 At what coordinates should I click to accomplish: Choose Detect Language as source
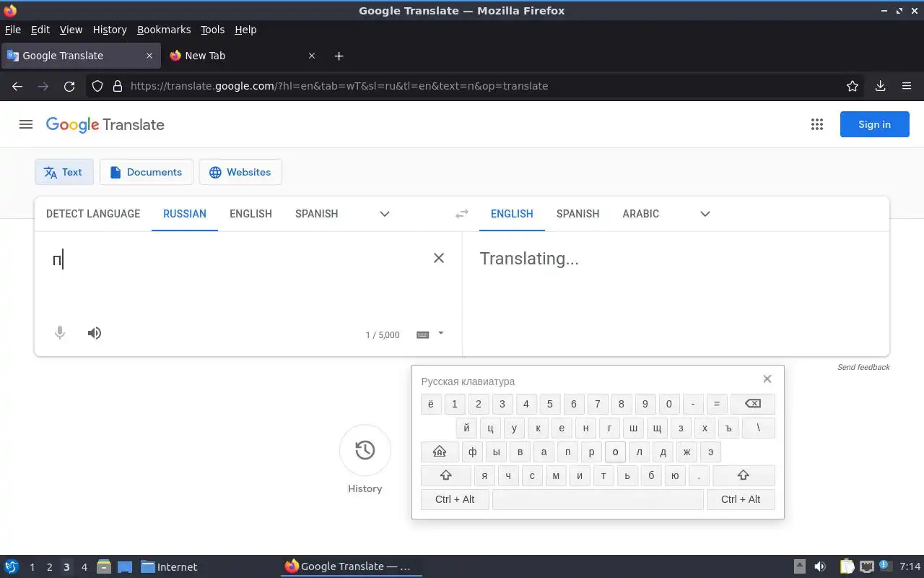click(x=93, y=214)
